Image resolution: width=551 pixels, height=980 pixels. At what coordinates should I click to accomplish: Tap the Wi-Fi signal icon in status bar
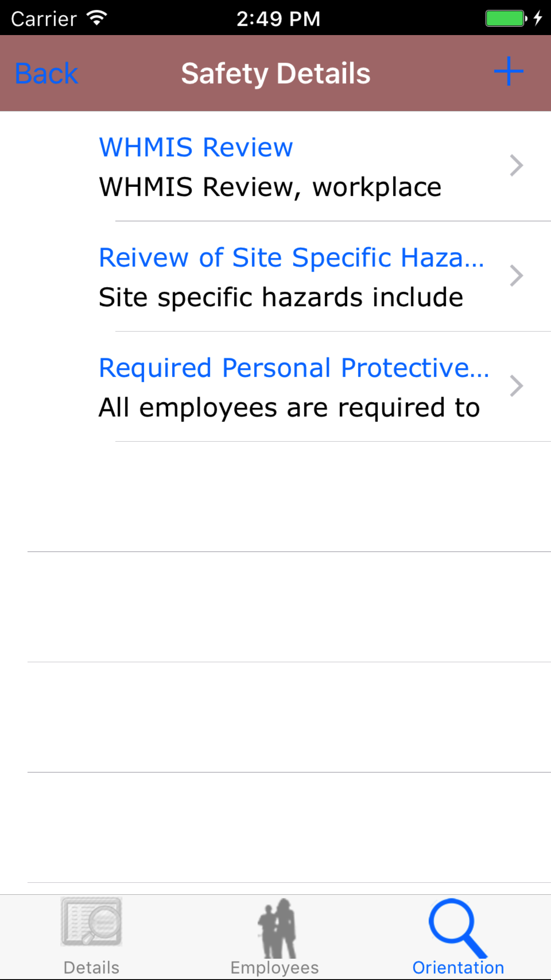pos(97,18)
